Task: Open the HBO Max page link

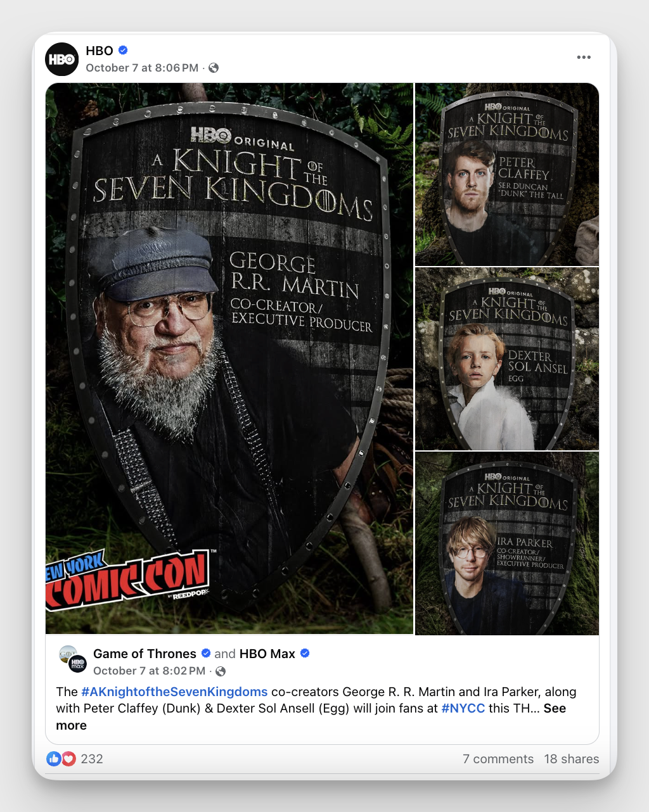Action: [267, 654]
